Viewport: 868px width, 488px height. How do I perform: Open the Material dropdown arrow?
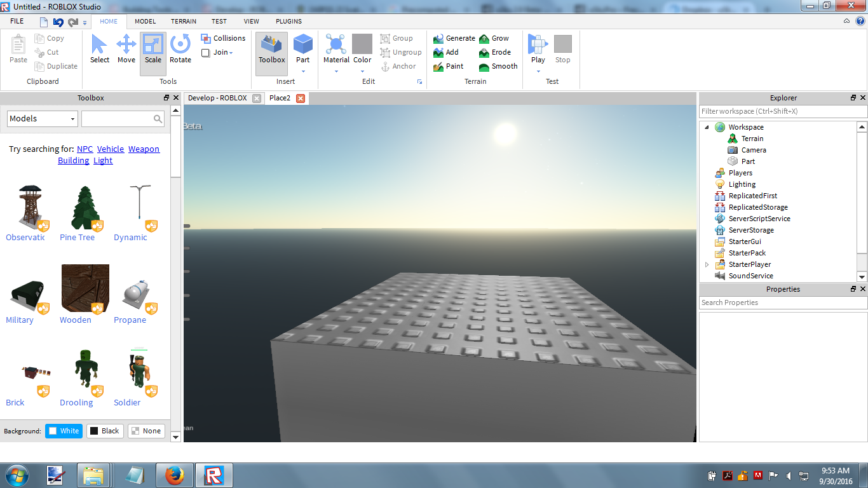(336, 71)
